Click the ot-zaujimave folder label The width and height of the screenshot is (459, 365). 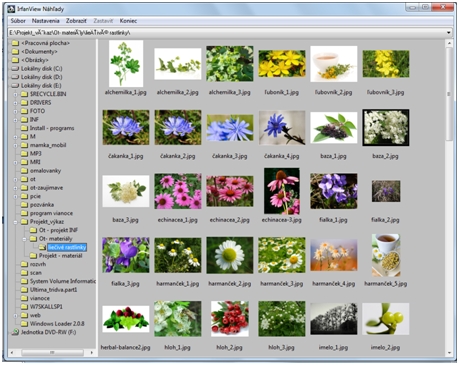point(46,188)
